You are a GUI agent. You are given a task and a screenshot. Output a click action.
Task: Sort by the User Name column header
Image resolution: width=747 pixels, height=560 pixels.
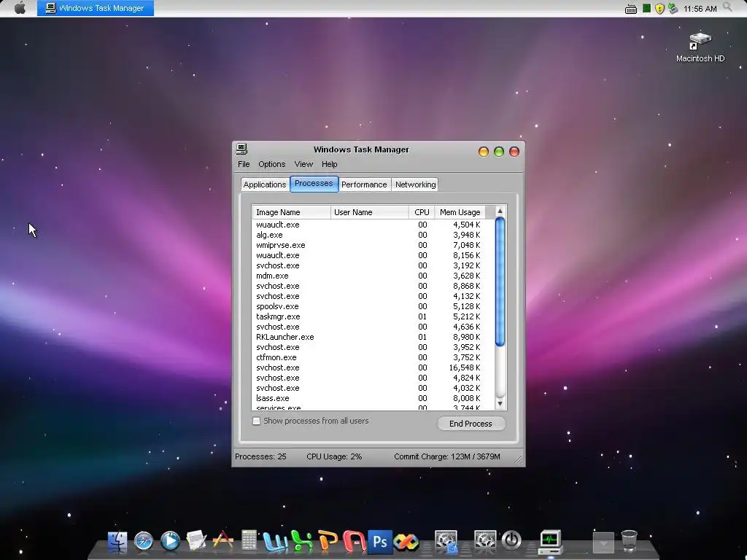[369, 212]
